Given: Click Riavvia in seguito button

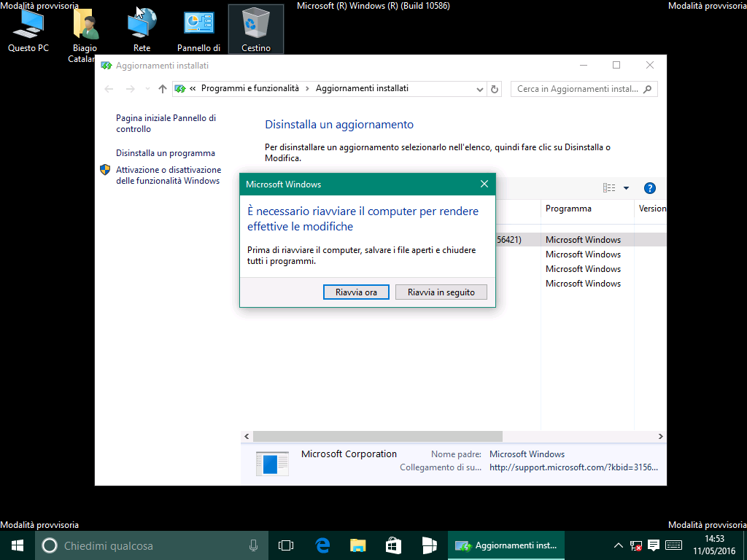Looking at the screenshot, I should pos(441,292).
